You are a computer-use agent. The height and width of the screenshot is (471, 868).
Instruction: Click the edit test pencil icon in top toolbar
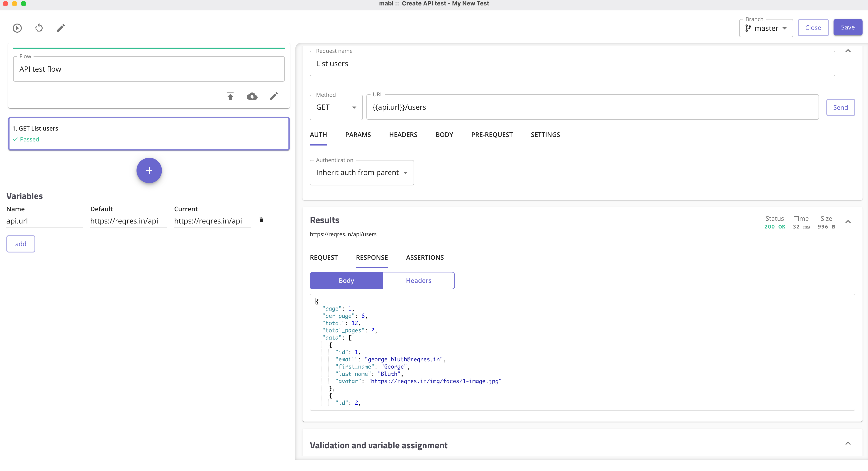(x=61, y=28)
